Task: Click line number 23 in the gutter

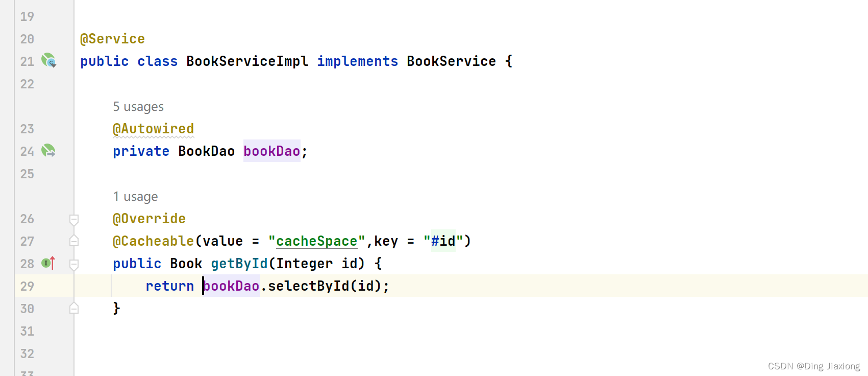Action: pos(27,129)
